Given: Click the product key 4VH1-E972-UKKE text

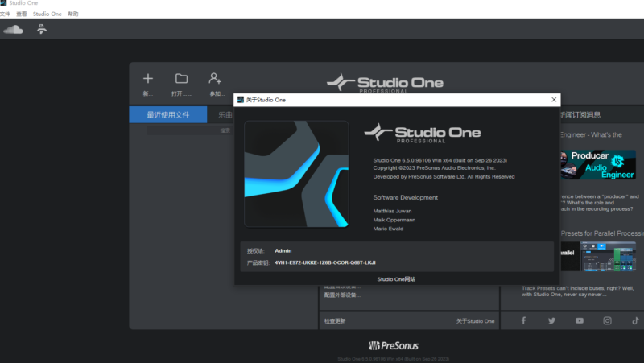Looking at the screenshot, I should (x=325, y=262).
